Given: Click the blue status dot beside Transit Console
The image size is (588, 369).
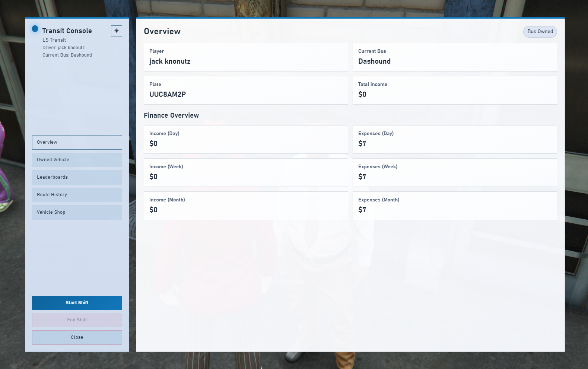Looking at the screenshot, I should point(35,29).
